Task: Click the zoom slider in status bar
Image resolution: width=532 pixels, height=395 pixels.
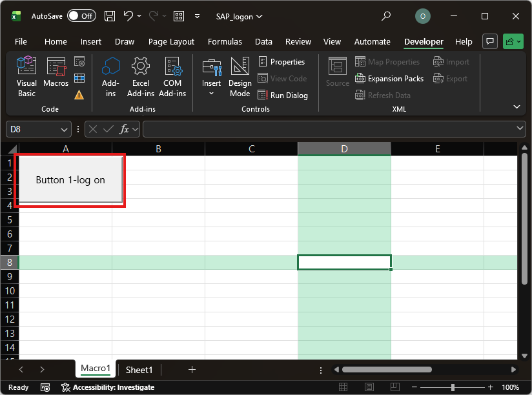Action: [x=453, y=387]
